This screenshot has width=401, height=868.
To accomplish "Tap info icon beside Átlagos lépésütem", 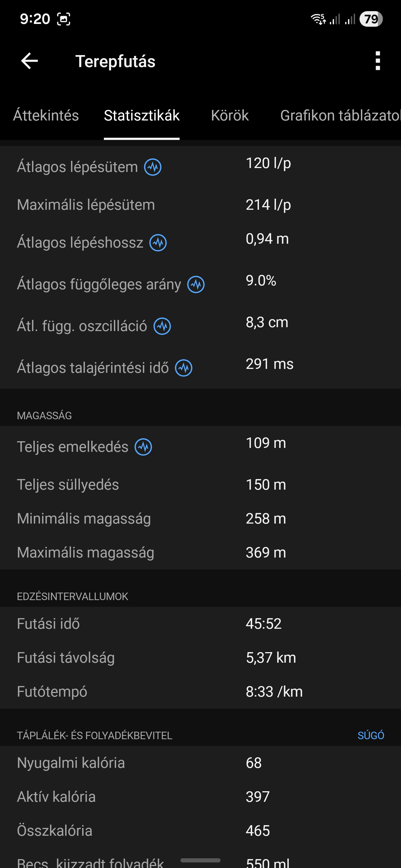I will 153,167.
